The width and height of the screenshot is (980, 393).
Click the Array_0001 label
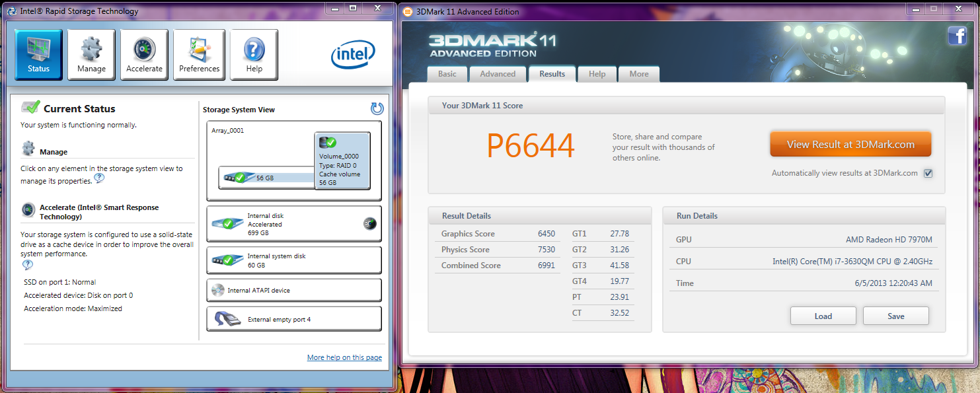coord(227,131)
